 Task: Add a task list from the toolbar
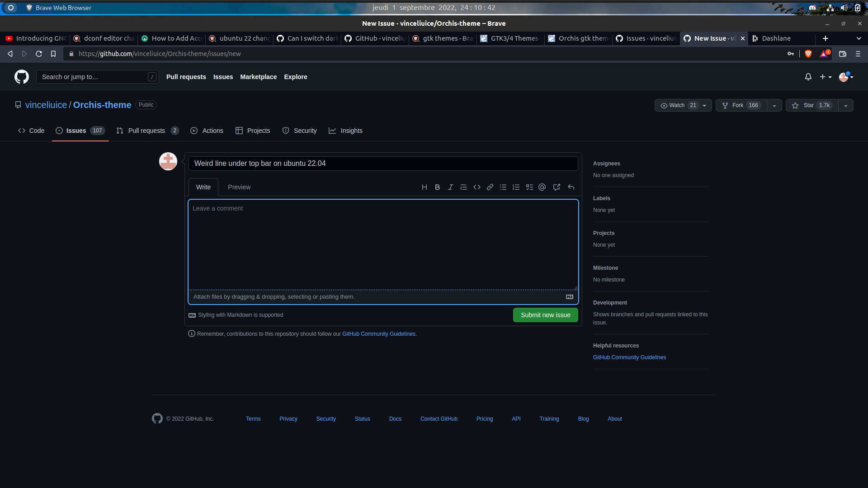point(529,187)
